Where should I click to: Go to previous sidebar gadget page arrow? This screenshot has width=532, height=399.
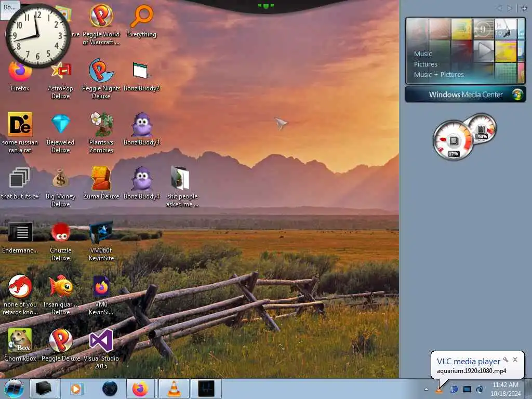(499, 8)
